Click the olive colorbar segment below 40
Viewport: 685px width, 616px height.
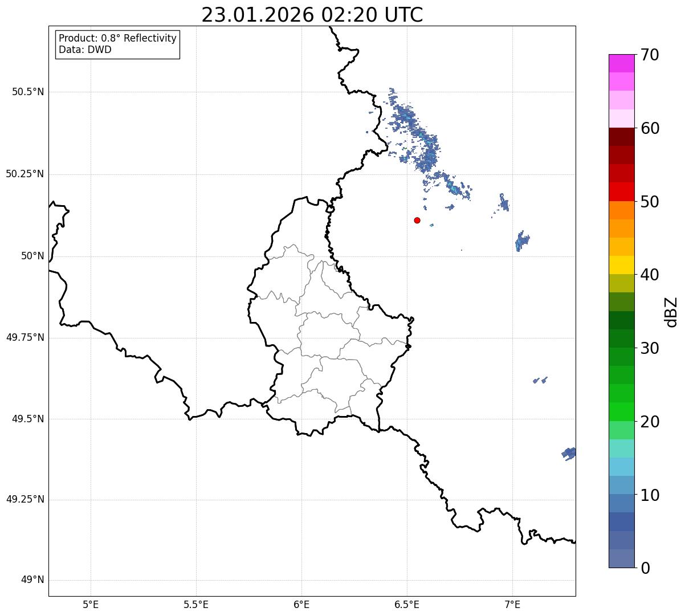[x=622, y=283]
